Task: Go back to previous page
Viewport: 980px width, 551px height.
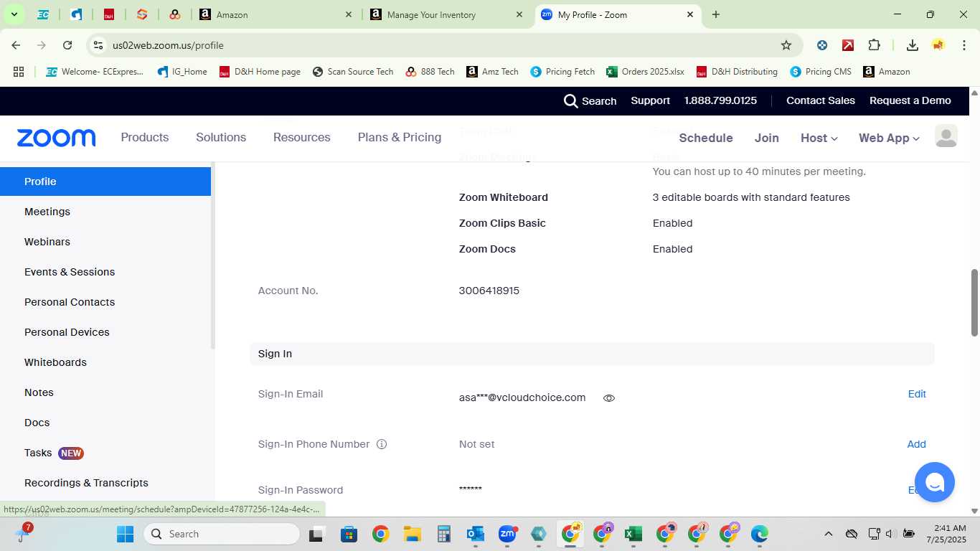Action: click(16, 45)
